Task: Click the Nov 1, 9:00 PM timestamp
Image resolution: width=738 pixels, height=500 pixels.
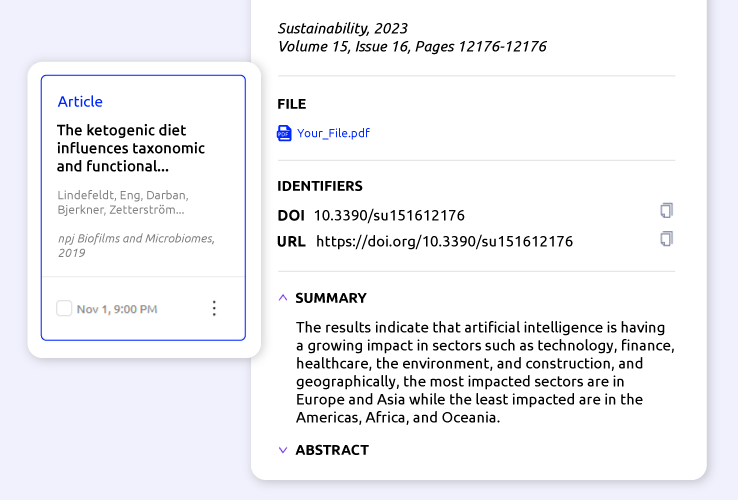Action: [117, 309]
